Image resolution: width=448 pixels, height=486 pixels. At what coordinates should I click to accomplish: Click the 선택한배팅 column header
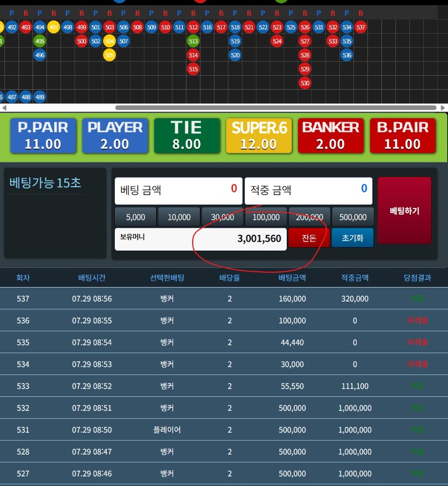(x=167, y=277)
